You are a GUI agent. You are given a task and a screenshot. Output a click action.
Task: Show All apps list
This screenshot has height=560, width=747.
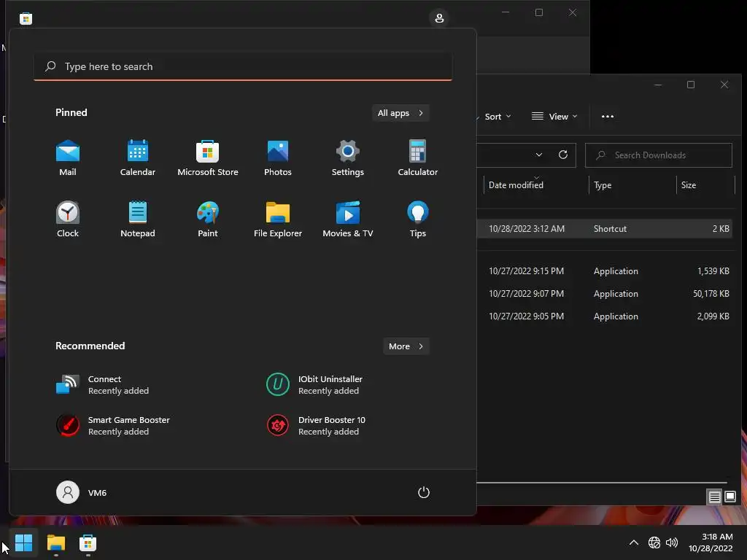400,113
